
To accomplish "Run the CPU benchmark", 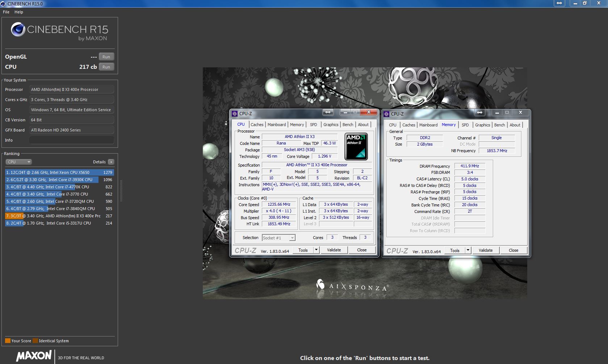I will pyautogui.click(x=106, y=67).
